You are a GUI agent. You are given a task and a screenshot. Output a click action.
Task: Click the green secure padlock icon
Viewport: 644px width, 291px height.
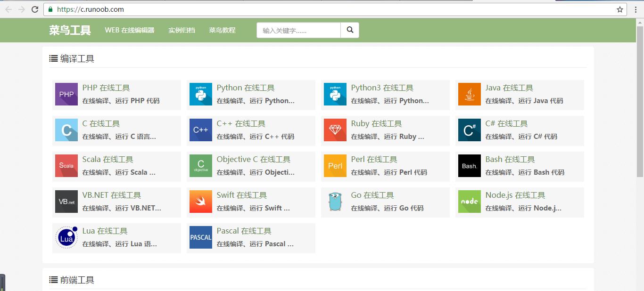(50, 9)
